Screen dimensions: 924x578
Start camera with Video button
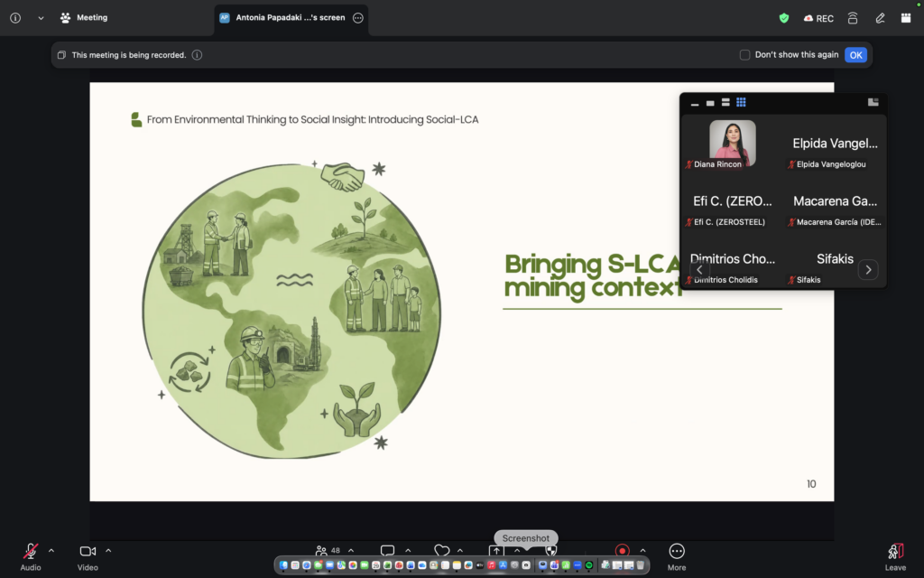pos(88,556)
